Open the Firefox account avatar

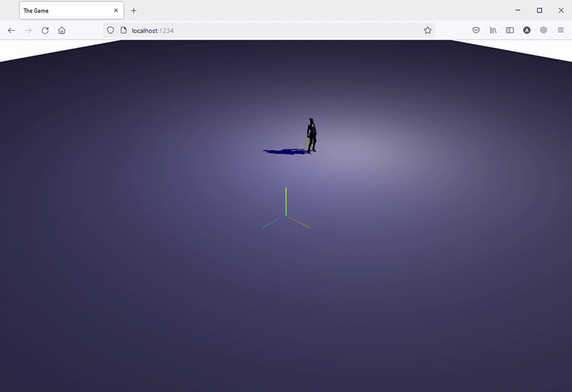(x=527, y=30)
